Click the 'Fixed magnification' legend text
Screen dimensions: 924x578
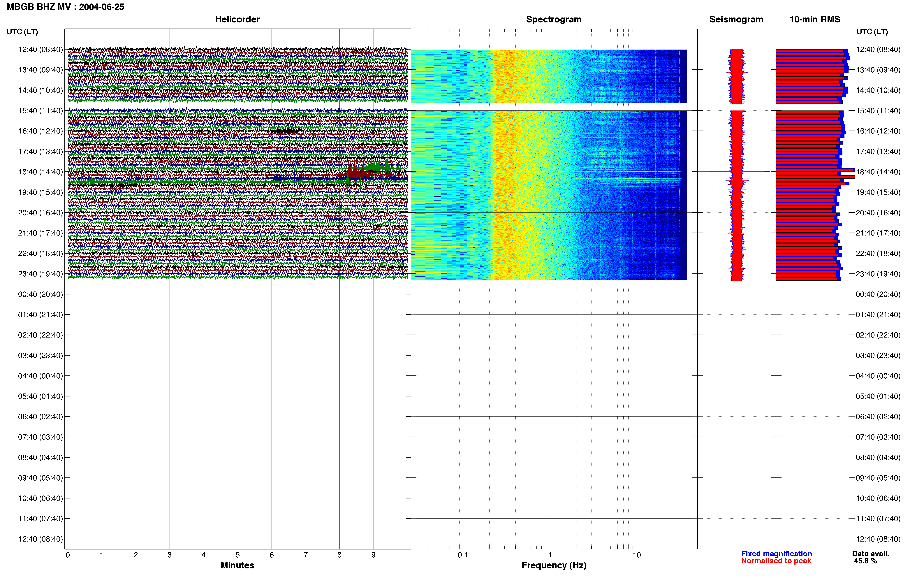777,554
